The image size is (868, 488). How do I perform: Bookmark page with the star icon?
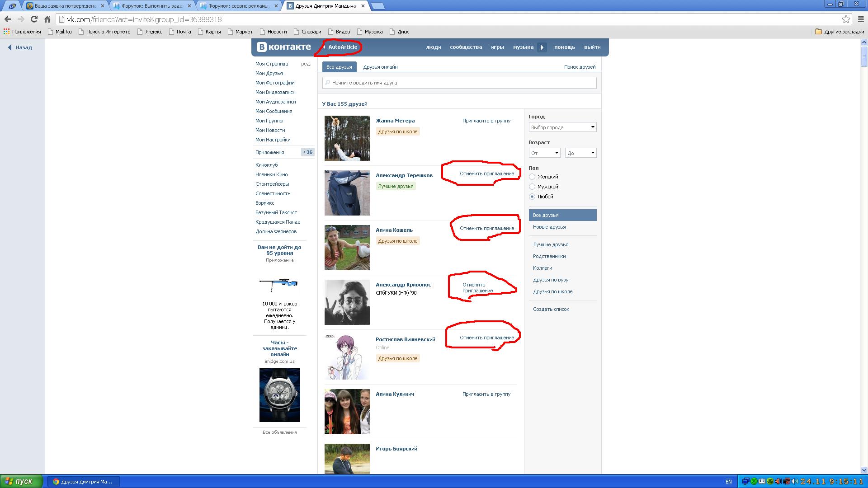coord(846,19)
